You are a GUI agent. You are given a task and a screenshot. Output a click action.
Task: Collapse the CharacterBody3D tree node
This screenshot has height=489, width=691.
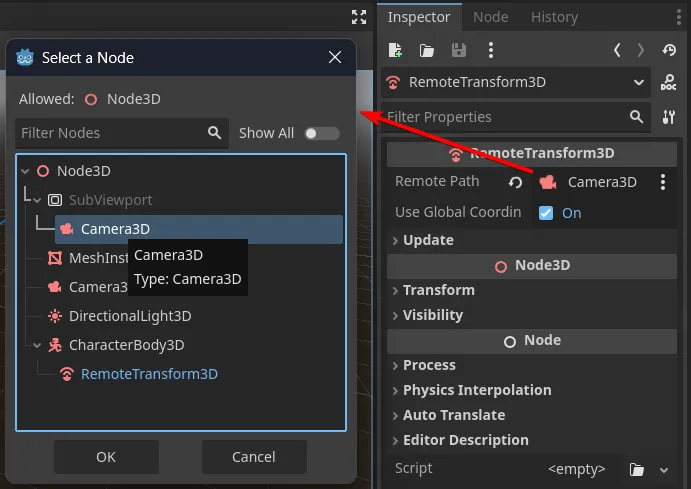pyautogui.click(x=37, y=346)
